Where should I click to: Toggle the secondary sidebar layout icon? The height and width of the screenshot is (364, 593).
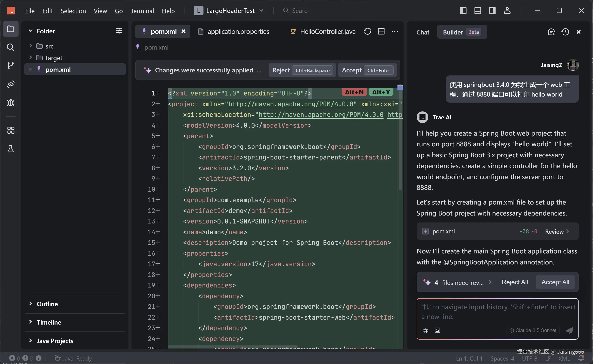[x=492, y=11]
